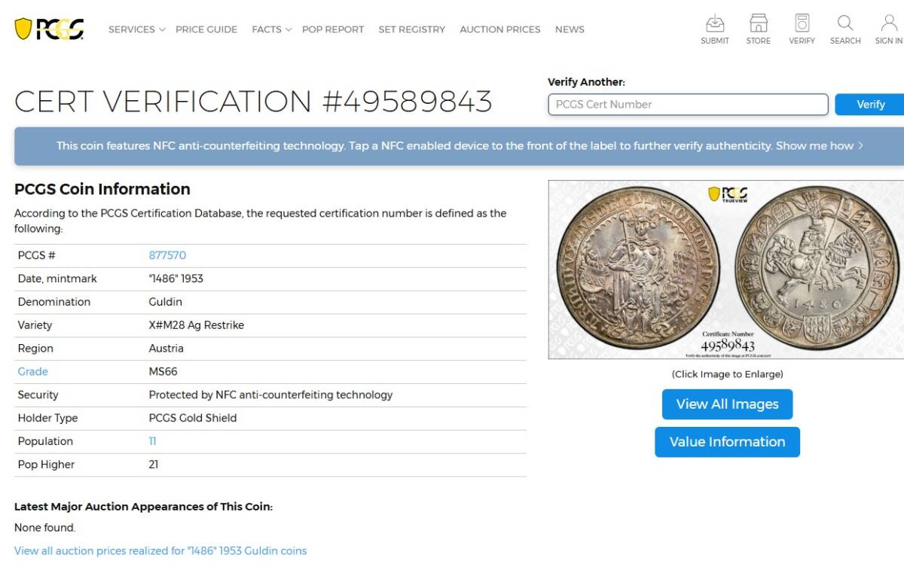The image size is (904, 588).
Task: Focus the PCGS Cert Number field
Action: [688, 105]
